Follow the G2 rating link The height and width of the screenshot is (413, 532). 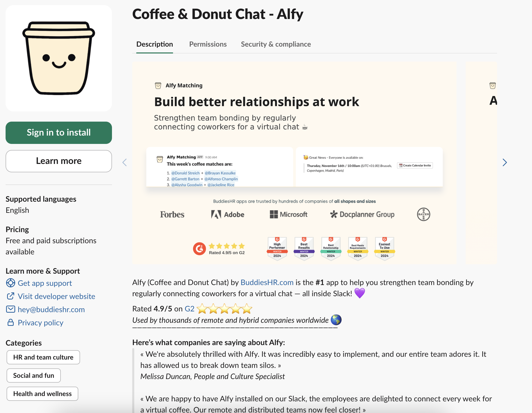pos(189,309)
